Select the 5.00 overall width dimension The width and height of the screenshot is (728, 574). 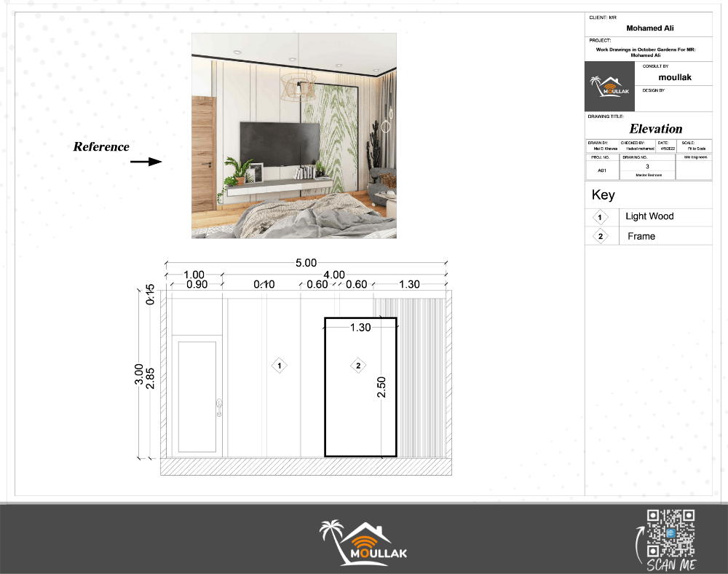306,262
